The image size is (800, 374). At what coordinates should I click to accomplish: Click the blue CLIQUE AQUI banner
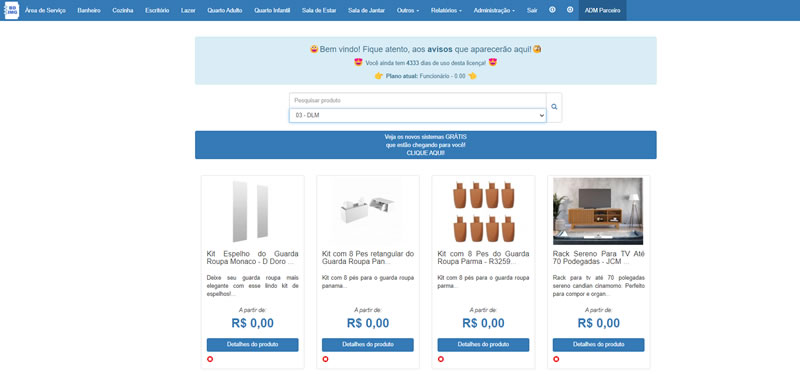[x=426, y=145]
